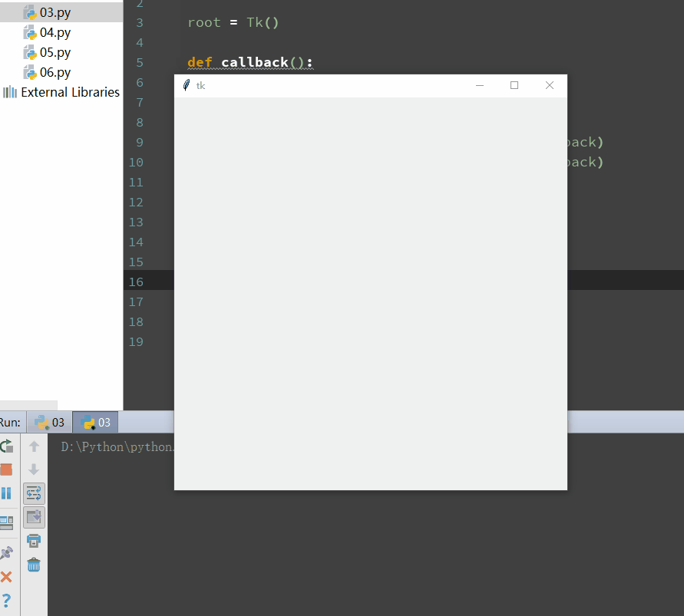Close the Run tab with orange X
This screenshot has height=616, width=684.
coord(6,577)
